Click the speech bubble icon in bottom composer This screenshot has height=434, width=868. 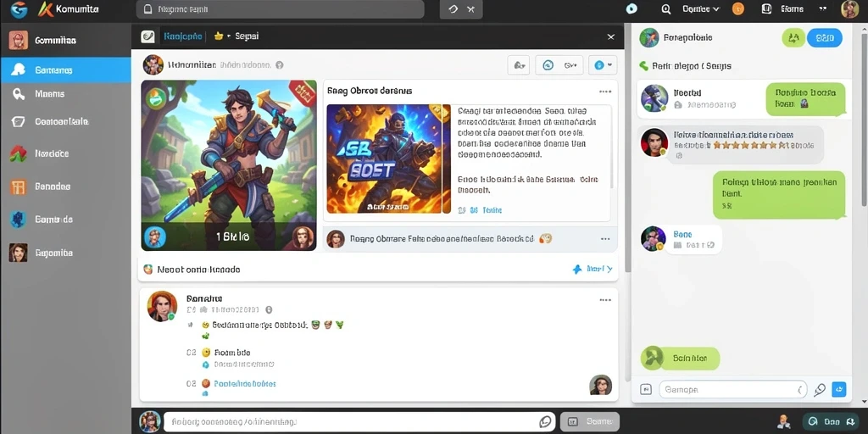(x=545, y=421)
